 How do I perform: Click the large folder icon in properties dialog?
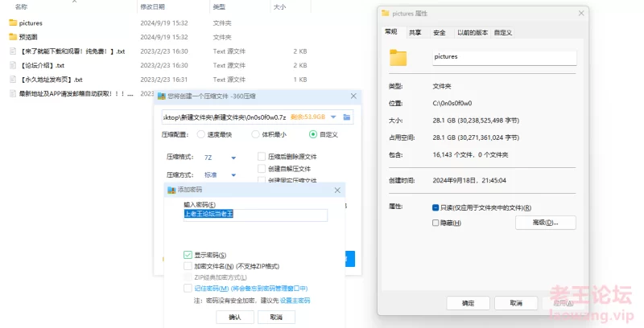399,58
